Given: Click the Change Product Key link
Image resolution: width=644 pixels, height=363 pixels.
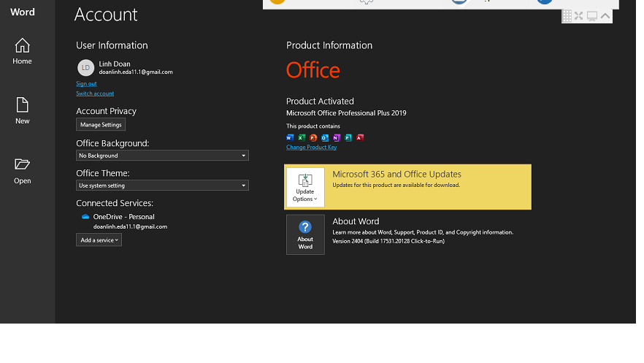Looking at the screenshot, I should point(311,147).
